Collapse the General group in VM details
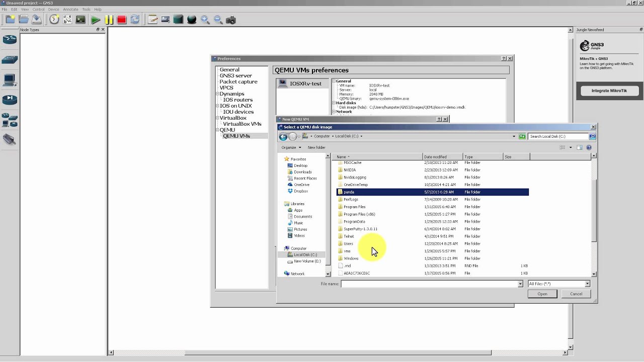644x362 pixels. point(334,81)
